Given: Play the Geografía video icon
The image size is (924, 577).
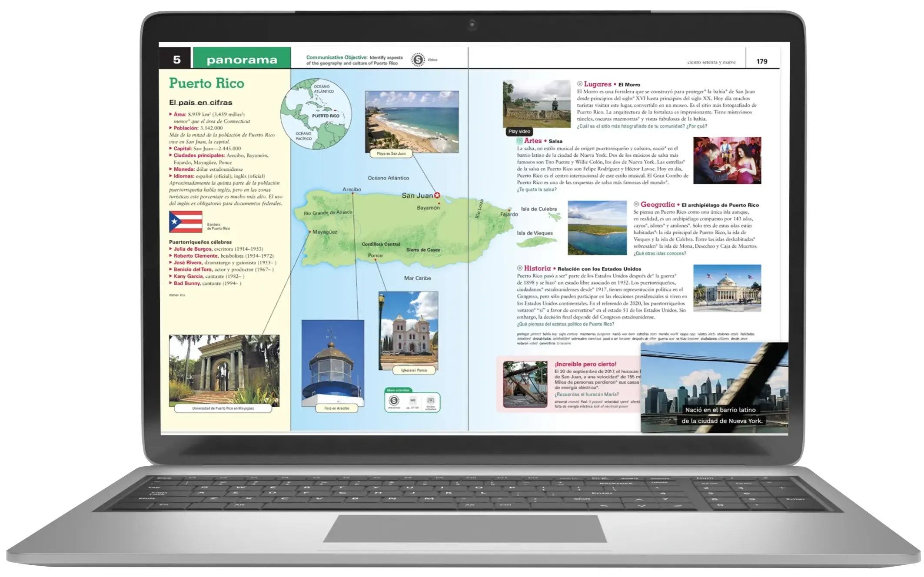Looking at the screenshot, I should point(636,204).
